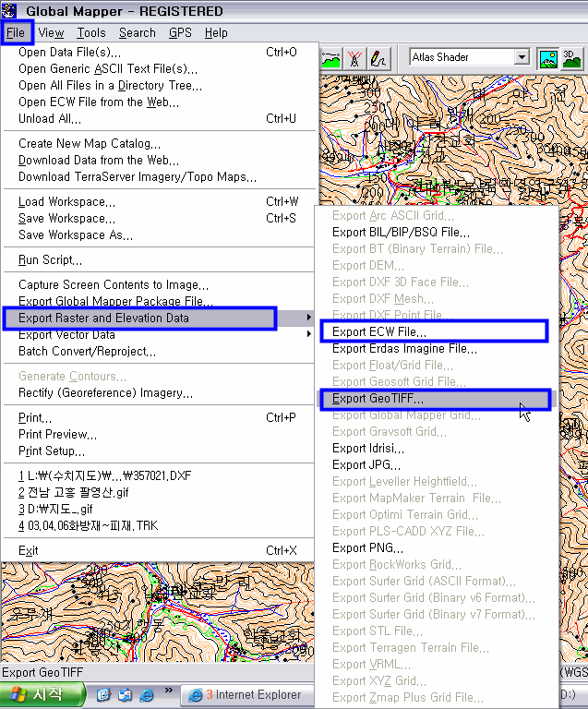
Task: Open recent file 전남 고흥 팔영산.gif
Action: [x=158, y=492]
